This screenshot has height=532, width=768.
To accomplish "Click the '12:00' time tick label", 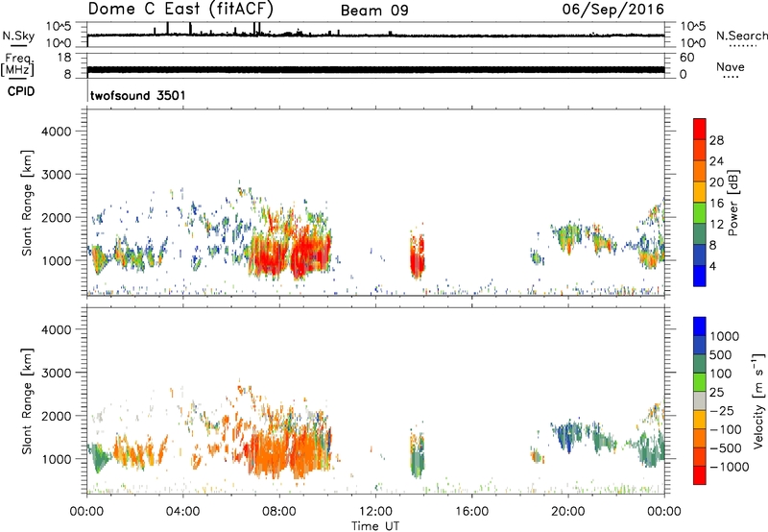I will [375, 512].
